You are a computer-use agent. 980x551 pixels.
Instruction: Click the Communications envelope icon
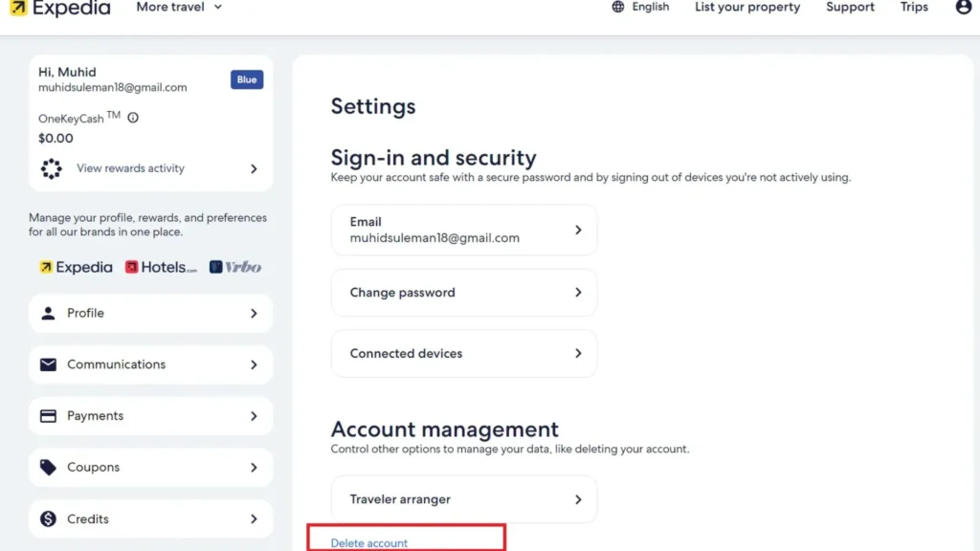pyautogui.click(x=48, y=364)
